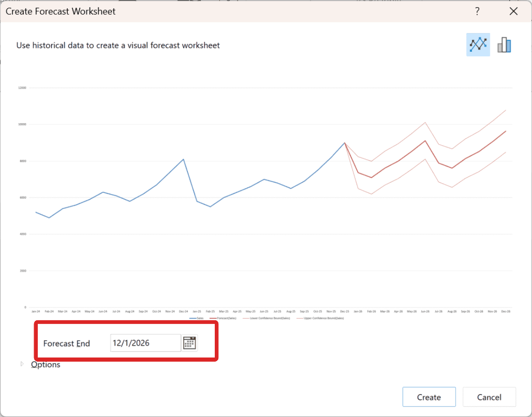Expand the Options section triangle
532x417 pixels.
(22, 364)
